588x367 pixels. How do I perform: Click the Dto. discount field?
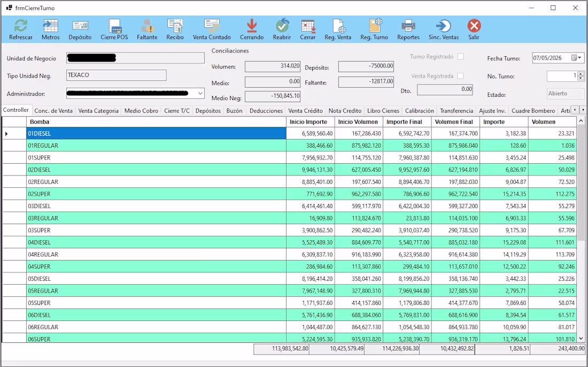445,89
